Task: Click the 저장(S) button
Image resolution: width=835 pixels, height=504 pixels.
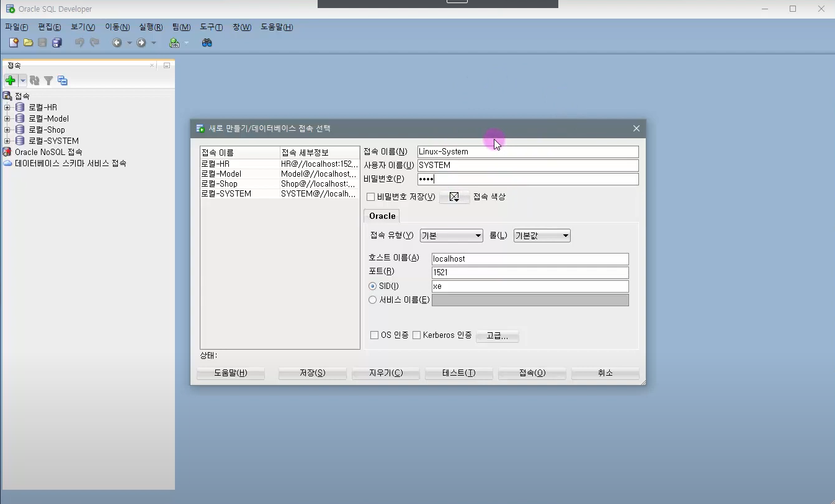Action: [x=312, y=373]
